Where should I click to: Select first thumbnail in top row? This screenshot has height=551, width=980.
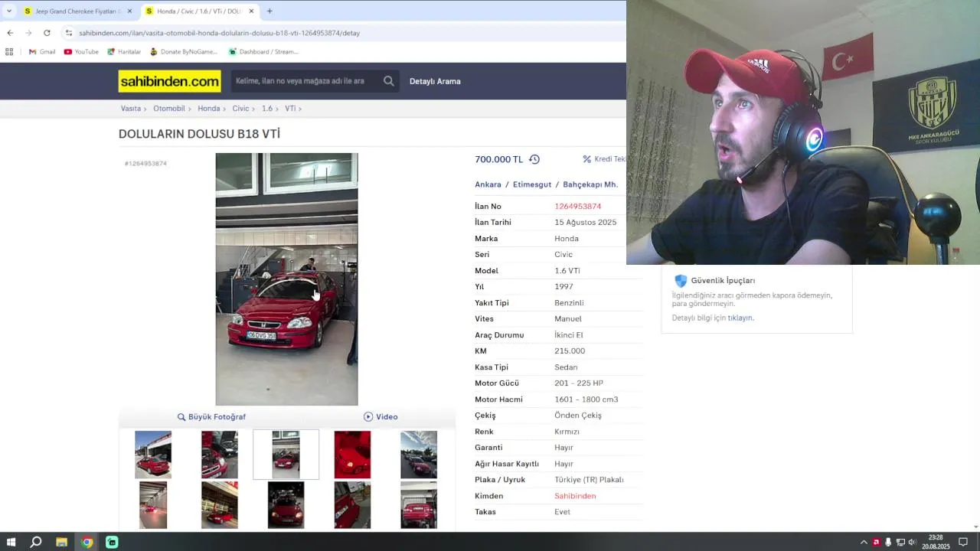click(153, 455)
